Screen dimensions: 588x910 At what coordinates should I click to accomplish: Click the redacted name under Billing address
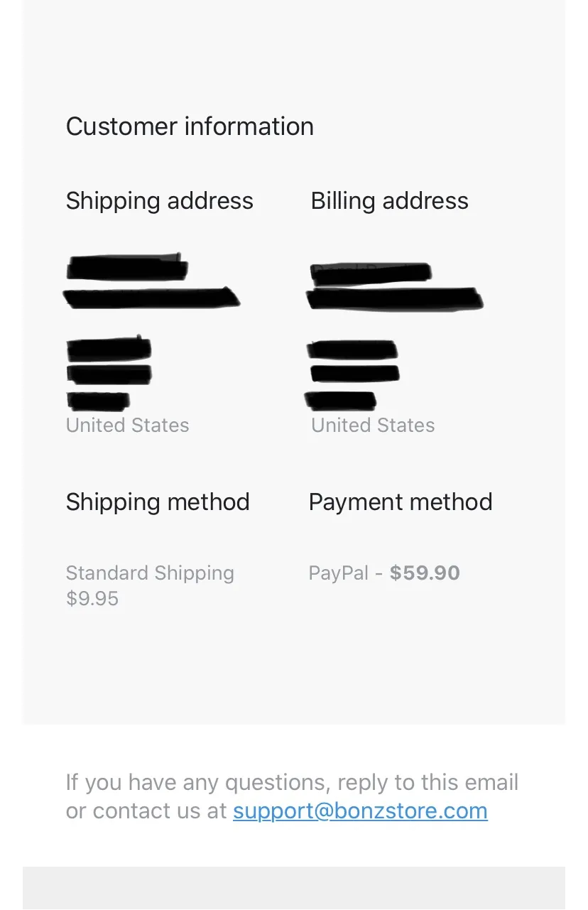tap(371, 273)
